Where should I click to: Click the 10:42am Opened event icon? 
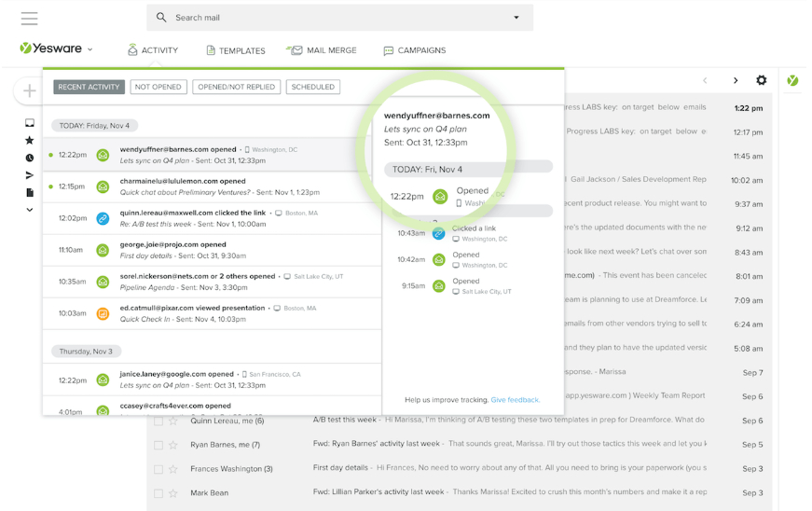[x=438, y=260]
